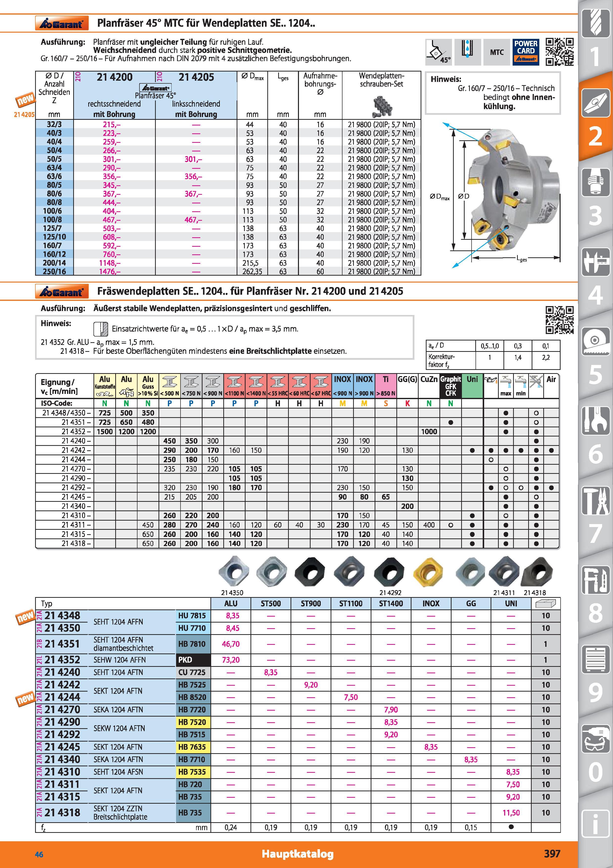Click the green "Uni" column header

point(473,386)
